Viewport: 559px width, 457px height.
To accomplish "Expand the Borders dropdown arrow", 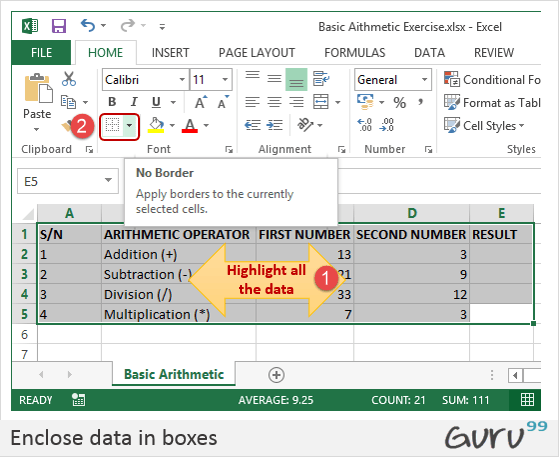I will tap(129, 125).
